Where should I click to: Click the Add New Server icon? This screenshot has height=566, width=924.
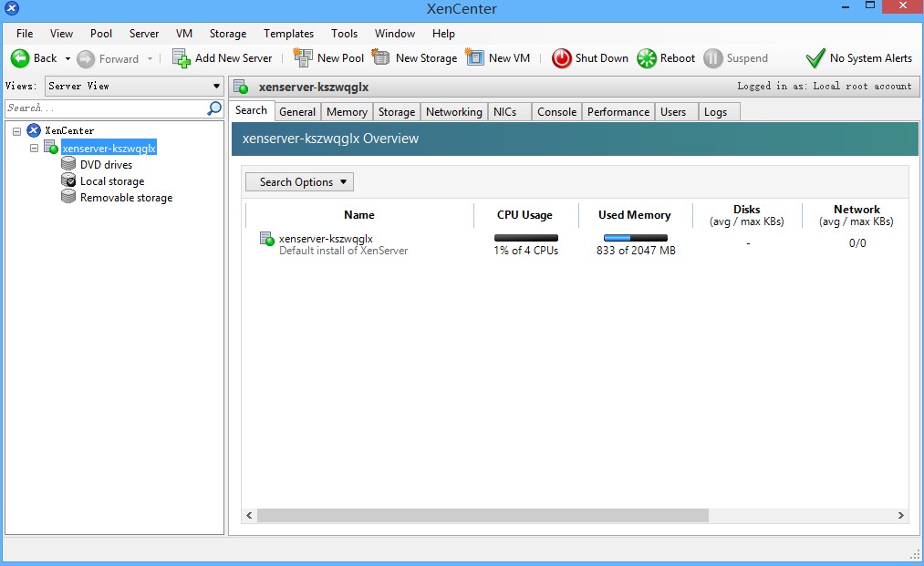(181, 58)
